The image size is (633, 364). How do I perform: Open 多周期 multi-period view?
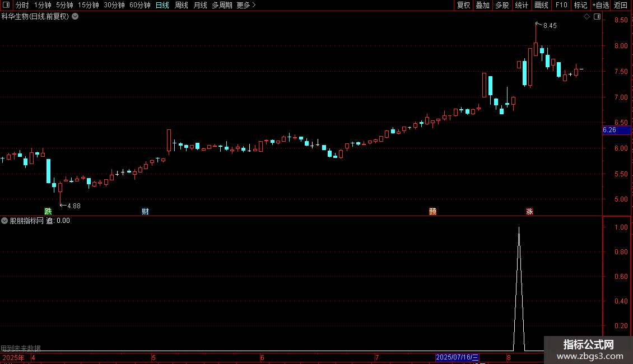[x=222, y=5]
